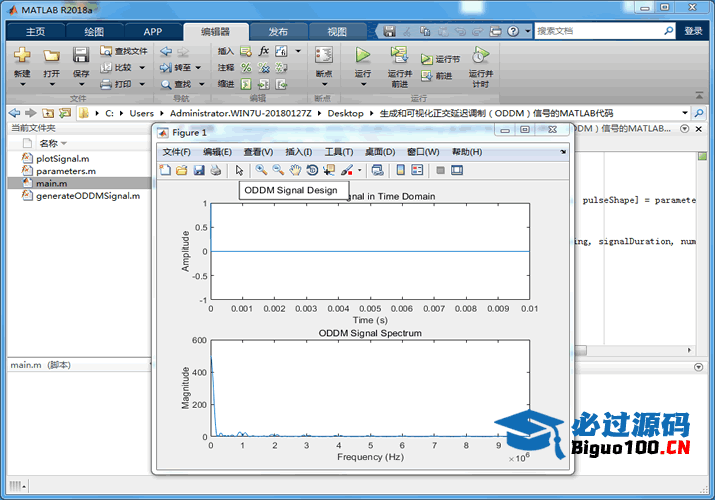Click Save Figure icon in figure toolbar

(199, 170)
